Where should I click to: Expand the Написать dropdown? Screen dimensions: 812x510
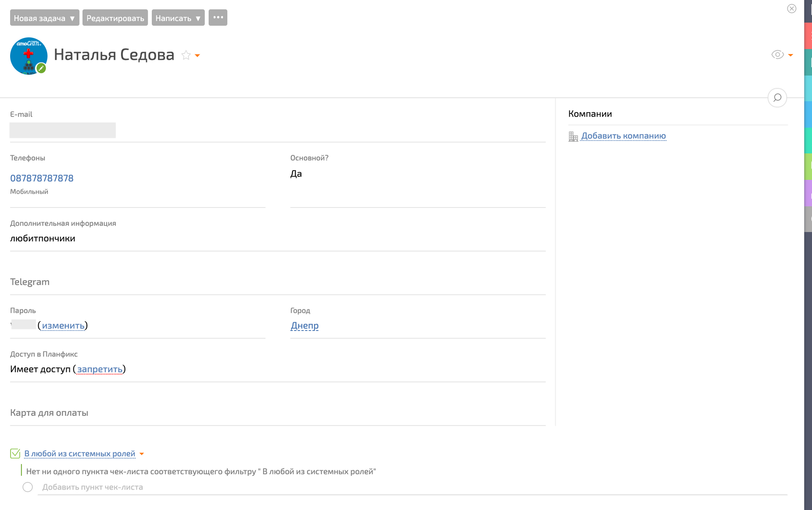198,18
